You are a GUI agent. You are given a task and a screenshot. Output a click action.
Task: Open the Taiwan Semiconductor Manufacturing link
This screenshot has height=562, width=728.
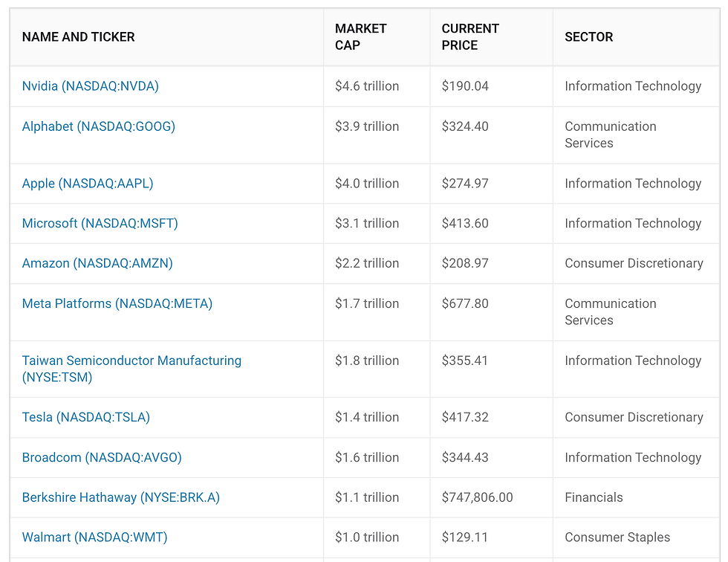pyautogui.click(x=131, y=369)
